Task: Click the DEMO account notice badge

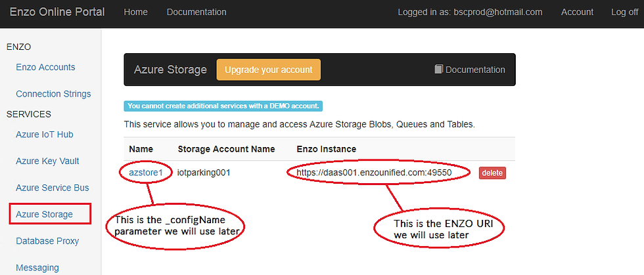Action: [223, 106]
